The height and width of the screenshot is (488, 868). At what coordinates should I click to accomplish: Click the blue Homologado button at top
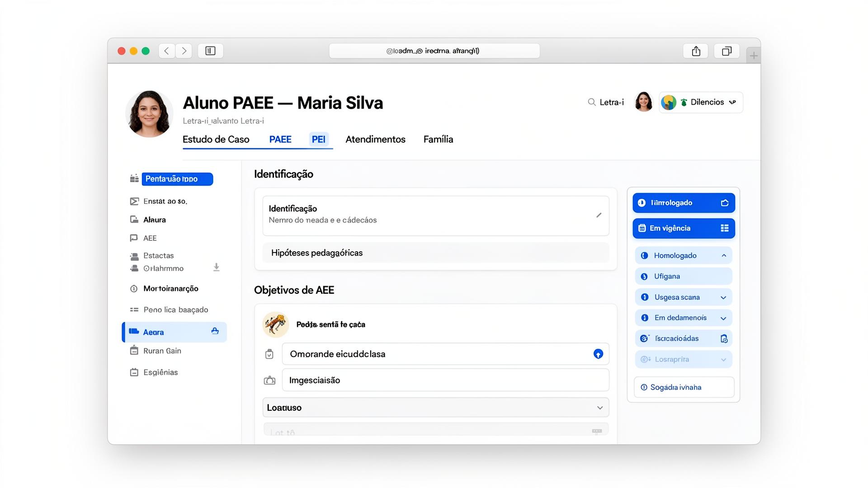[684, 203]
